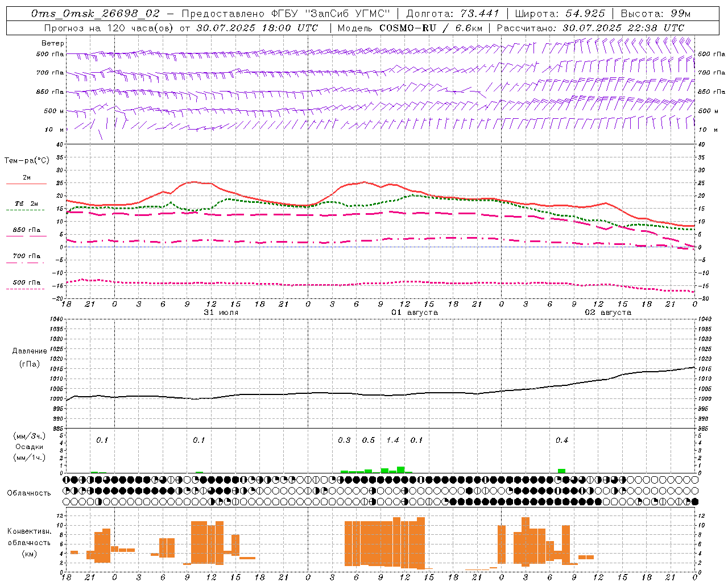This screenshot has height=582, width=728.
Task: Click the 1.4 precipitation value
Action: (x=392, y=440)
